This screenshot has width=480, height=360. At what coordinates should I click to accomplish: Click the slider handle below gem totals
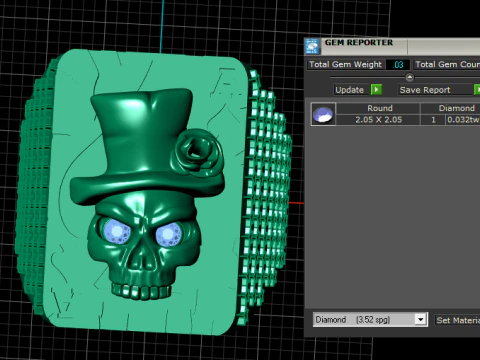(410, 77)
